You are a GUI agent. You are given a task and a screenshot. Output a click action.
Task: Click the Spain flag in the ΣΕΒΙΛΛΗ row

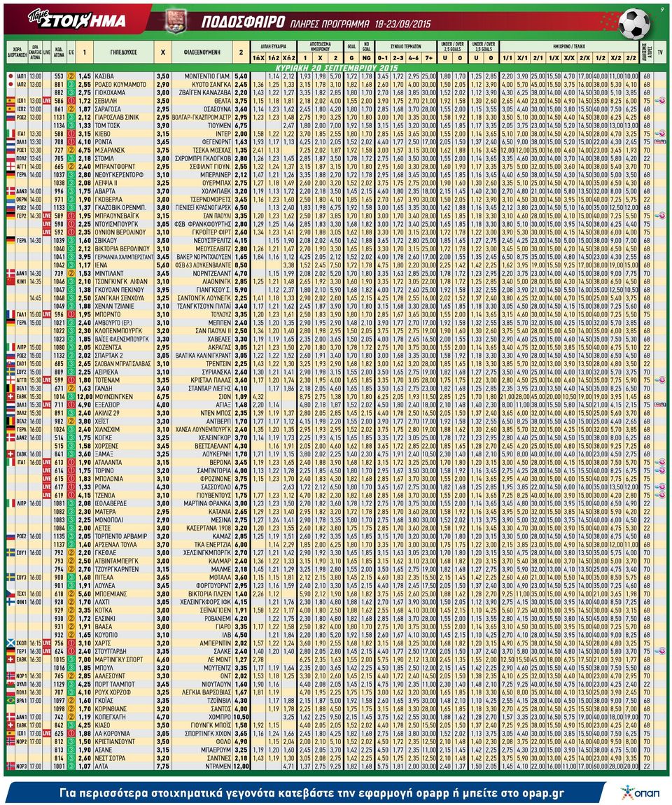point(10,101)
